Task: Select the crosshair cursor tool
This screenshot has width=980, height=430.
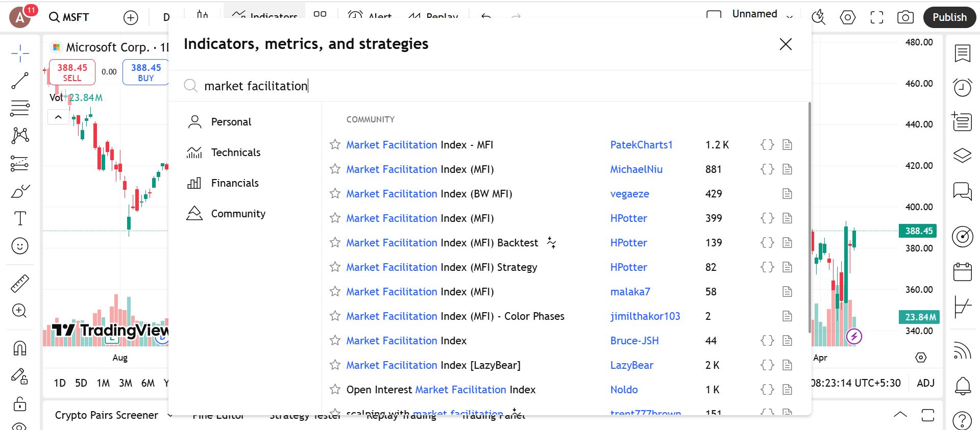Action: [x=20, y=53]
